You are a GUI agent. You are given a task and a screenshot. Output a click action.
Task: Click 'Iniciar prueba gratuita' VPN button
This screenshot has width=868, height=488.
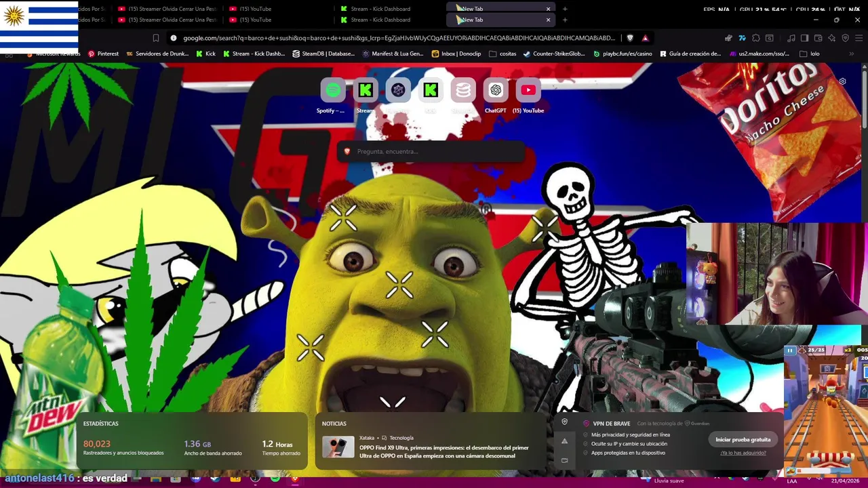pos(743,439)
